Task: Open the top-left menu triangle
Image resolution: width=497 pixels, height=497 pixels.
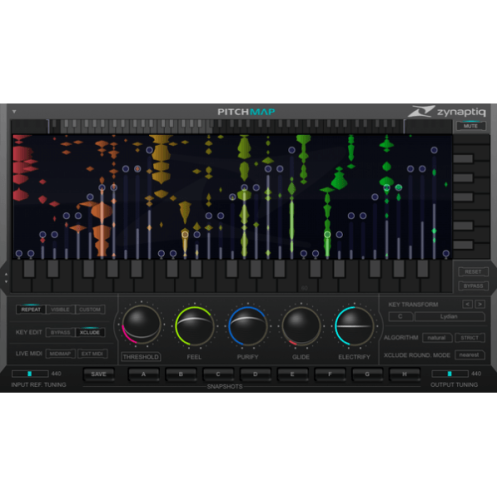Action: [14, 112]
